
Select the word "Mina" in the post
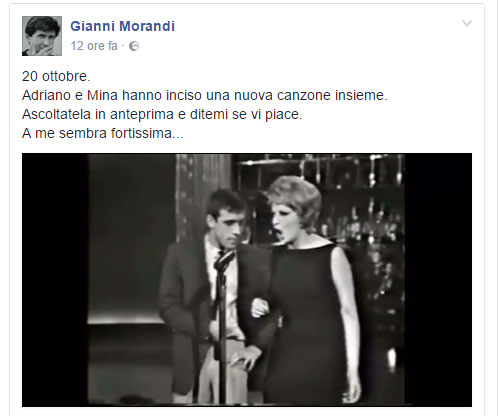(x=102, y=95)
